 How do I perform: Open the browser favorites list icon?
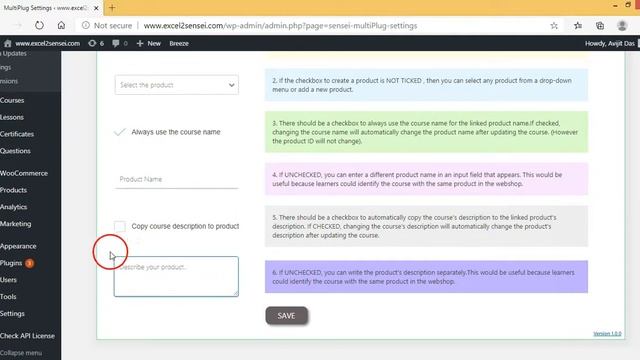(x=578, y=26)
